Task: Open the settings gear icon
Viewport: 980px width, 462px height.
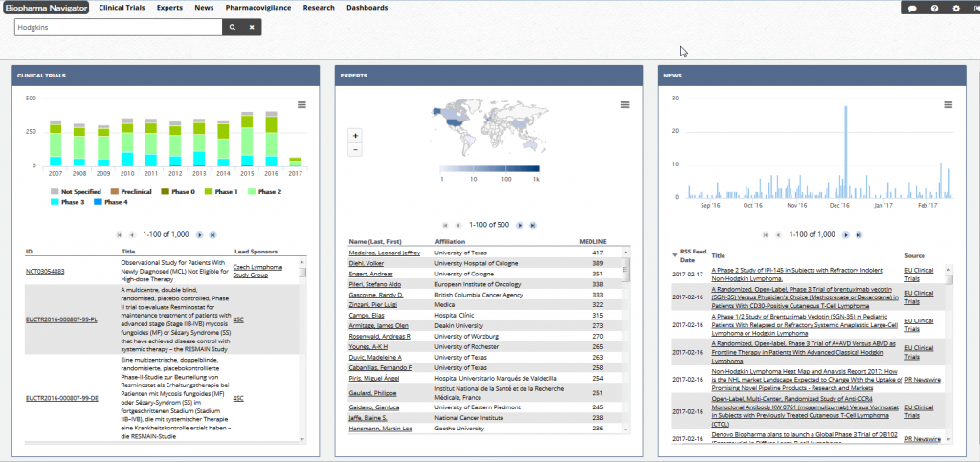Action: coord(956,9)
